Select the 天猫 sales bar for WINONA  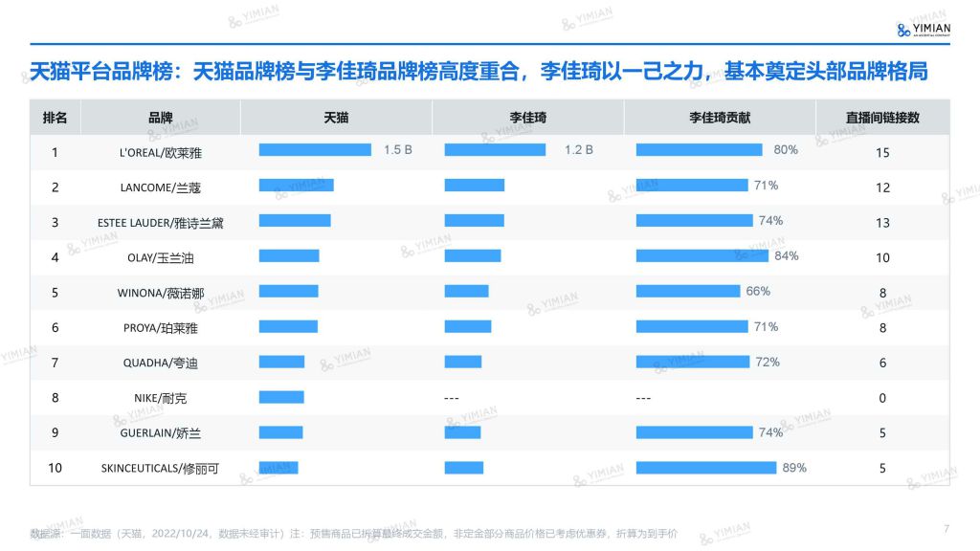[x=289, y=291]
